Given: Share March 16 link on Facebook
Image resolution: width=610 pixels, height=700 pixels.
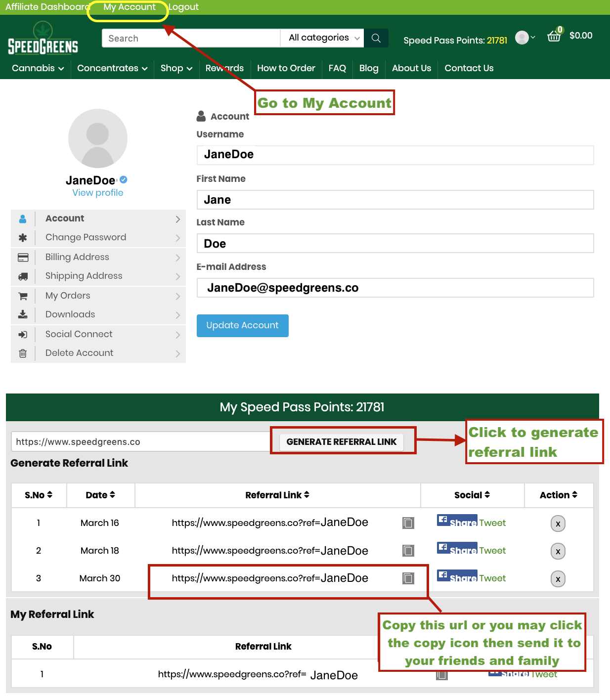Looking at the screenshot, I should (x=457, y=521).
